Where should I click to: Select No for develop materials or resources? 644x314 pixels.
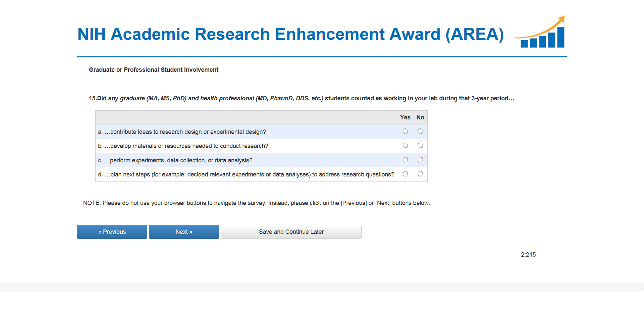[x=420, y=146]
